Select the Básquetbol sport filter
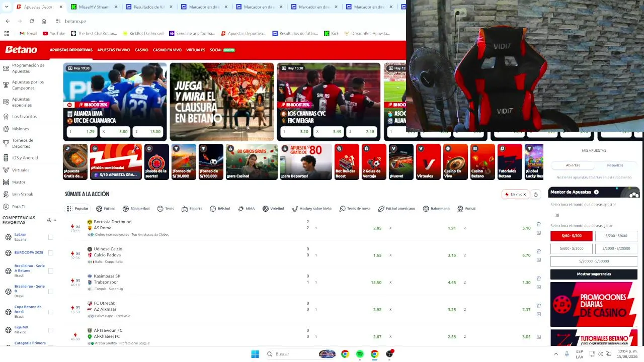Screen dimensions: 644x362 [x=136, y=209]
